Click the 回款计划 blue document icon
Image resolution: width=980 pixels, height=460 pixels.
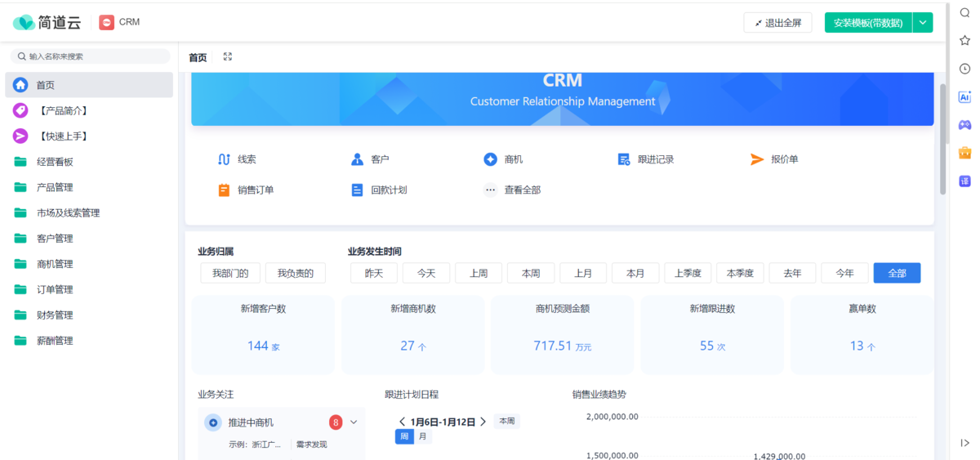click(357, 190)
